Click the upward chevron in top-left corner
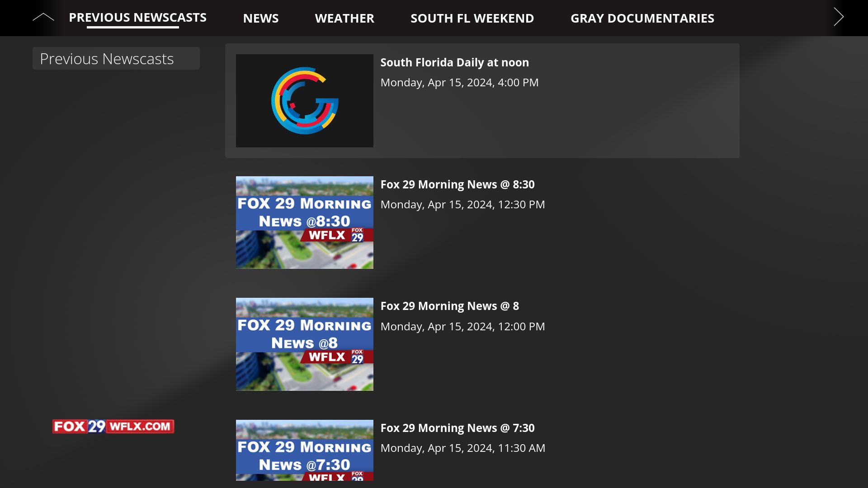This screenshot has width=868, height=488. pyautogui.click(x=43, y=17)
